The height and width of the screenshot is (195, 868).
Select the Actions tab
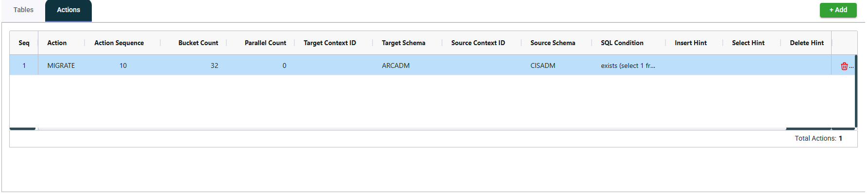click(68, 10)
